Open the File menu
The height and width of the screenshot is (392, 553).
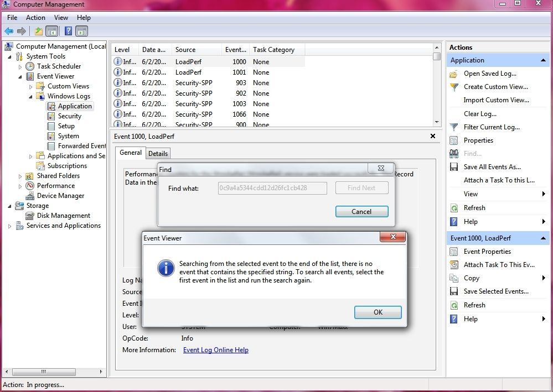pos(12,18)
